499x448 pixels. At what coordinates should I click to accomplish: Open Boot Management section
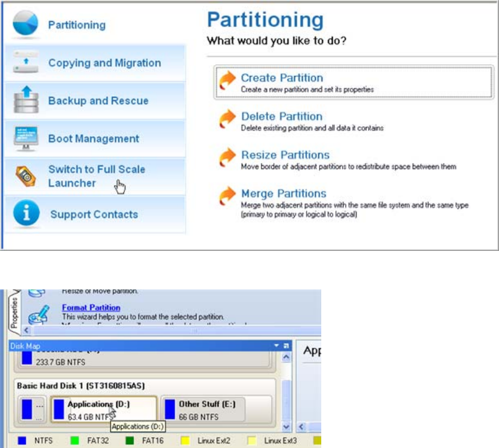95,138
